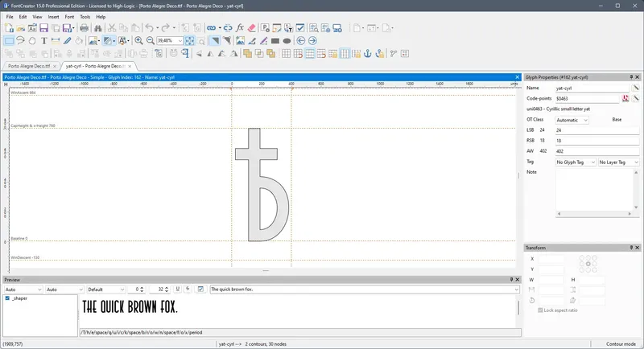Toggle the _shaper checkbox in Preview

7,298
